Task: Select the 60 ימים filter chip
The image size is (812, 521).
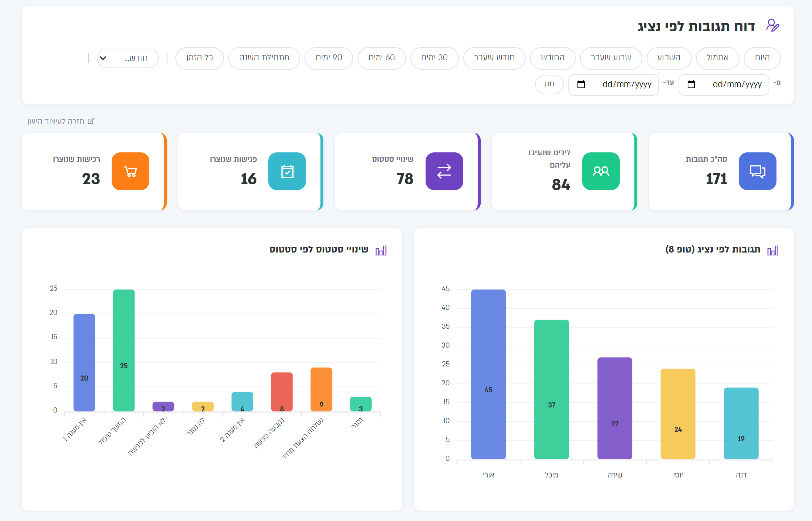Action: click(x=381, y=58)
